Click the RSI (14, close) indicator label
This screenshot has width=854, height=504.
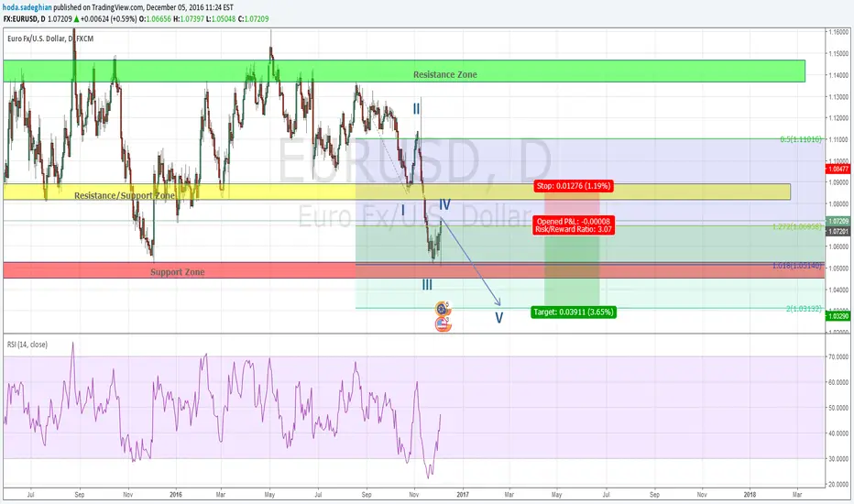27,345
